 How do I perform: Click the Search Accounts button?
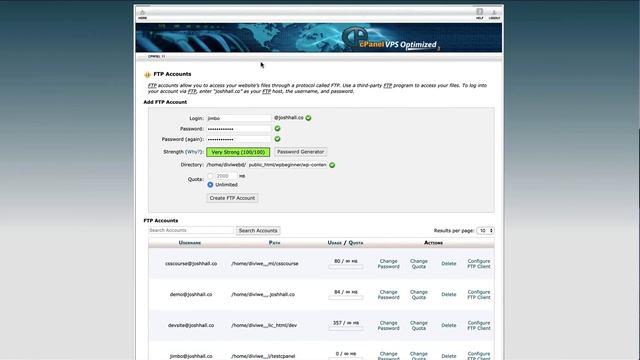click(258, 231)
